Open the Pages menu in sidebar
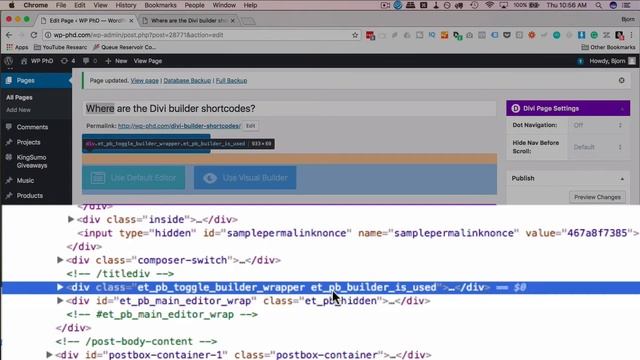Viewport: 640px width, 360px height. (x=36, y=80)
